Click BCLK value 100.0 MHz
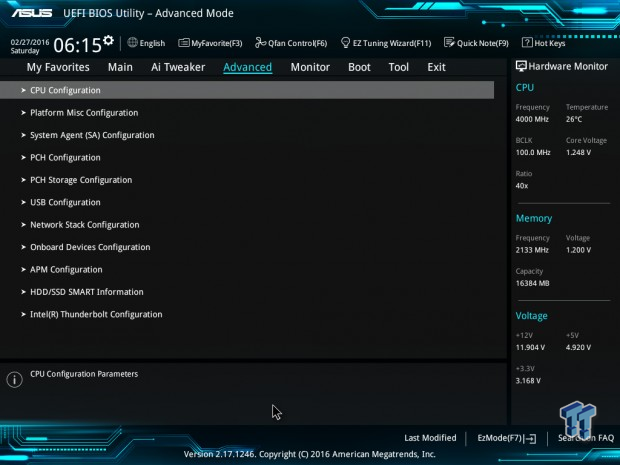 click(533, 152)
